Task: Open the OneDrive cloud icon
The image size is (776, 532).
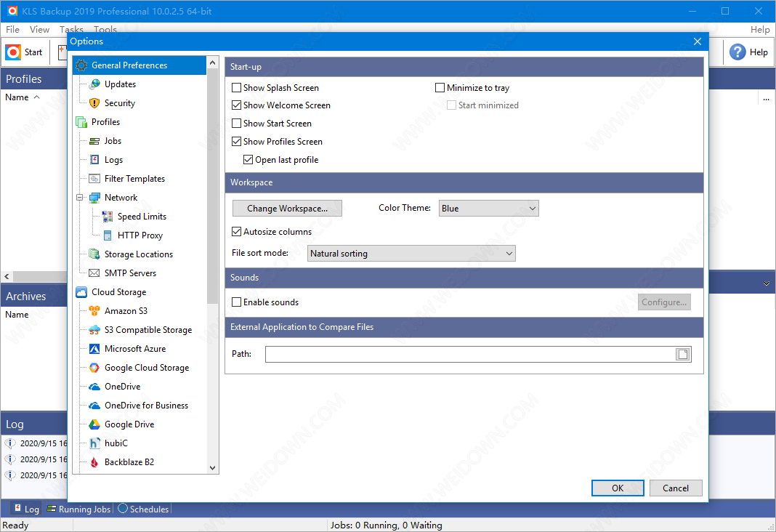Action: [x=94, y=387]
